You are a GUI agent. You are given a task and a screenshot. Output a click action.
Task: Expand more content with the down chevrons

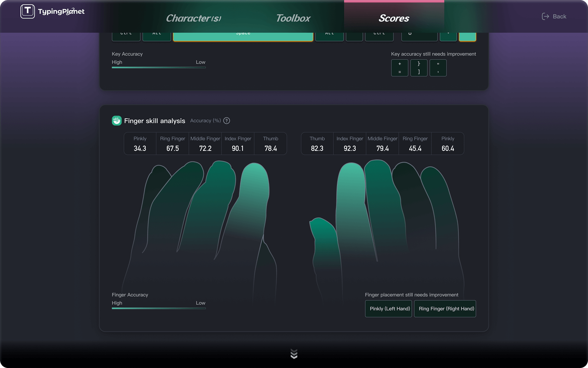pos(294,354)
